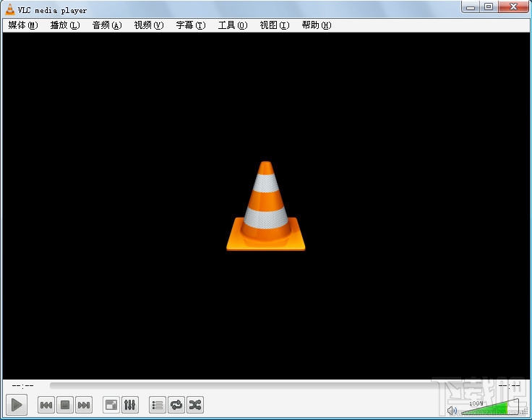Close the VLC media player window
This screenshot has height=420, width=532.
pyautogui.click(x=514, y=7)
